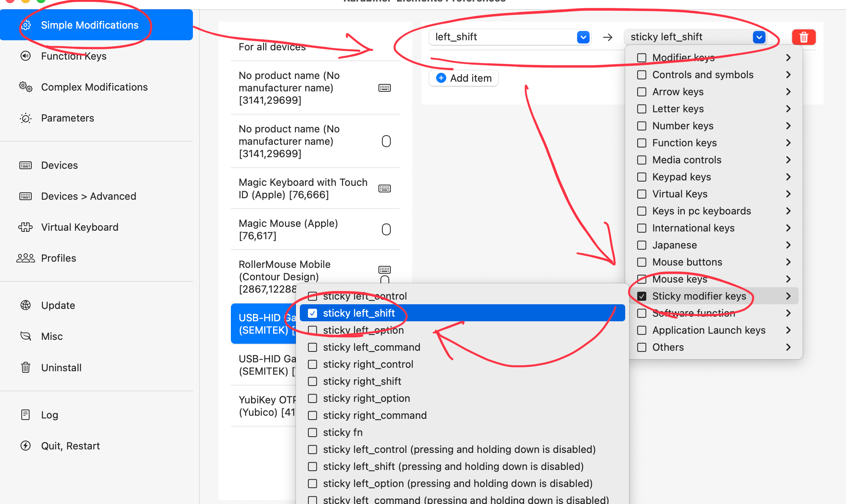Expand Controls and symbols submenu chevron
Viewport: 846px width, 504px height.
(788, 75)
